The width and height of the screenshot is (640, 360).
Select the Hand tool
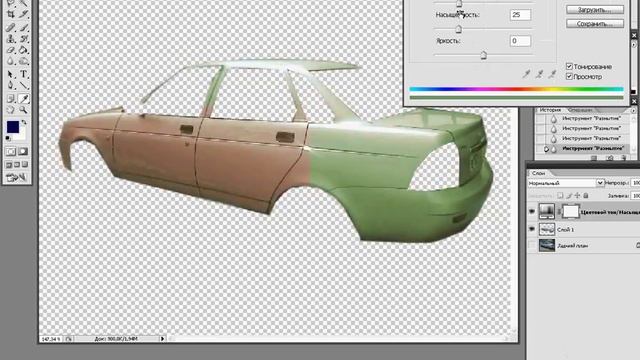coord(11,109)
